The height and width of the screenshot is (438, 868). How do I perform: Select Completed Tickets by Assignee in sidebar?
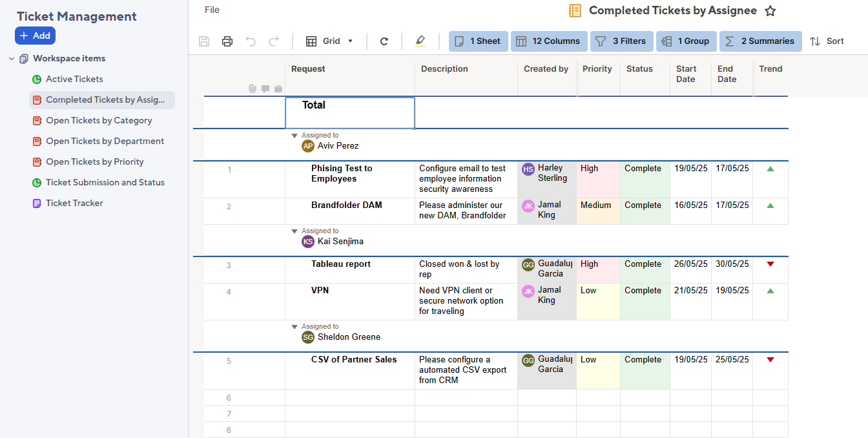[101, 100]
